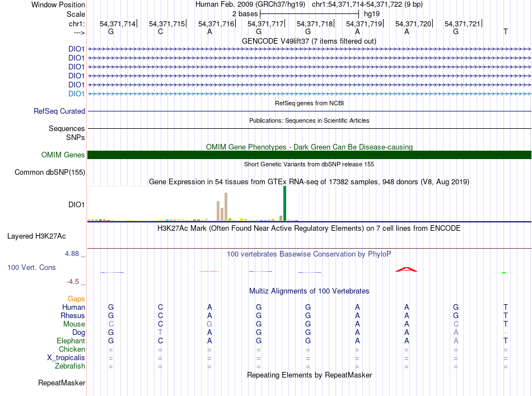Image resolution: width=532 pixels, height=396 pixels.
Task: Open the RefSeq Curated track label
Action: pos(59,111)
